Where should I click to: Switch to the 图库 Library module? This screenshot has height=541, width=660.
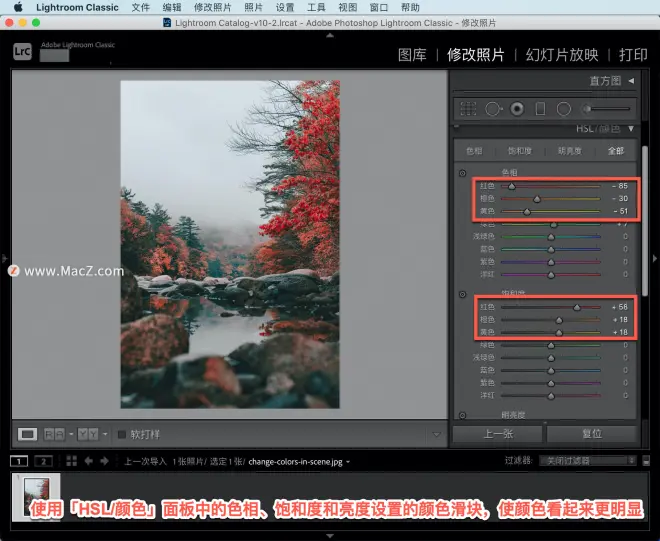coord(412,55)
